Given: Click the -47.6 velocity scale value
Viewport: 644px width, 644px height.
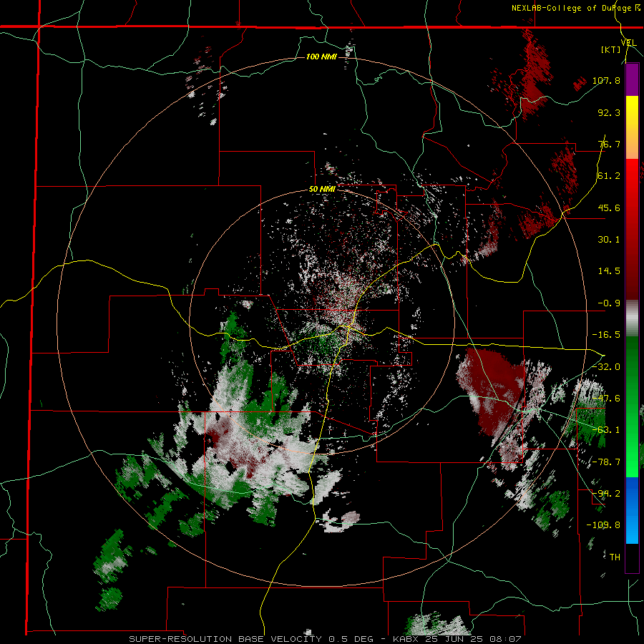Looking at the screenshot, I should [606, 399].
